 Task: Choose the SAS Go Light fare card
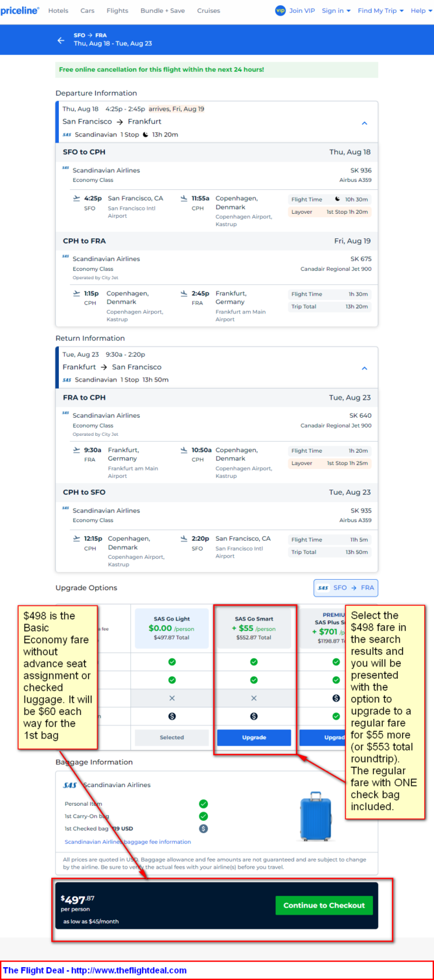point(172,628)
